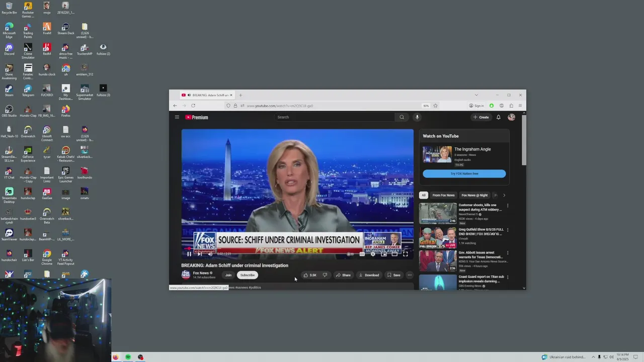Click the Download button
This screenshot has width=644, height=362.
369,275
